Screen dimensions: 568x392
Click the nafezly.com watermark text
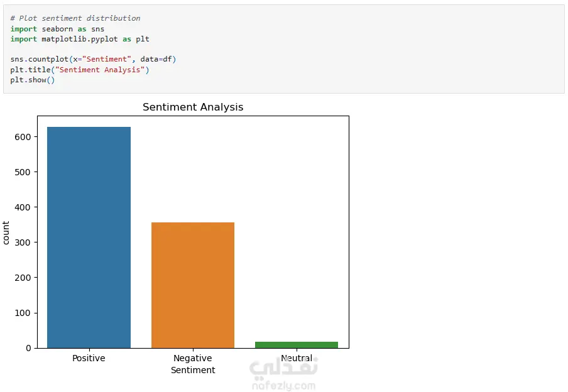(283, 385)
